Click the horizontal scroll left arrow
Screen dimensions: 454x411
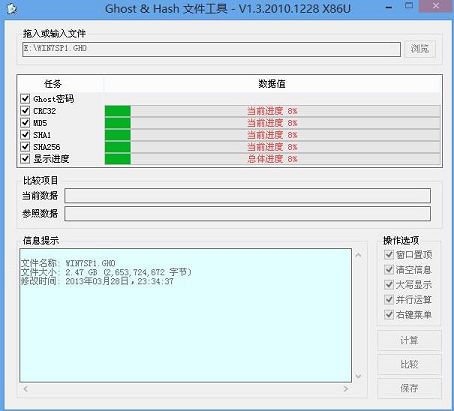coord(26,389)
